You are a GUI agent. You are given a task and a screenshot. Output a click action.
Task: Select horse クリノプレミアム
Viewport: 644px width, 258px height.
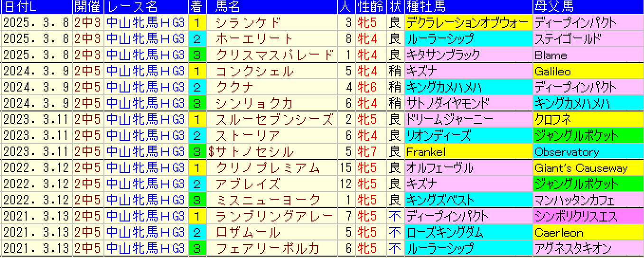[x=268, y=168]
